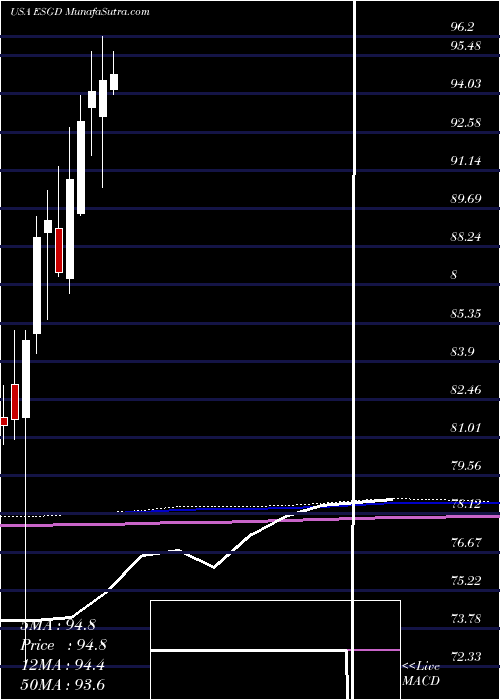Image resolution: width=500 pixels, height=700 pixels.
Task: Select the 91.14 price axis label
Action: coord(466,160)
